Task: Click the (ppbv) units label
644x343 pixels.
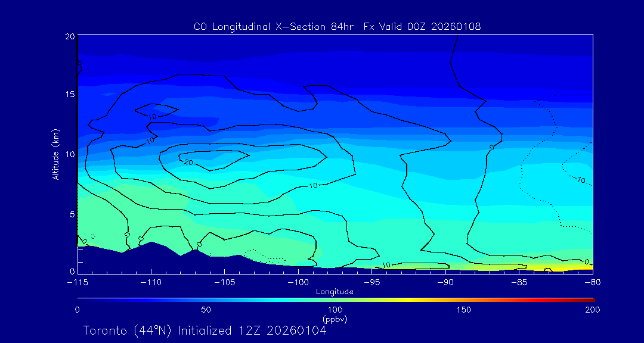Action: pos(335,319)
